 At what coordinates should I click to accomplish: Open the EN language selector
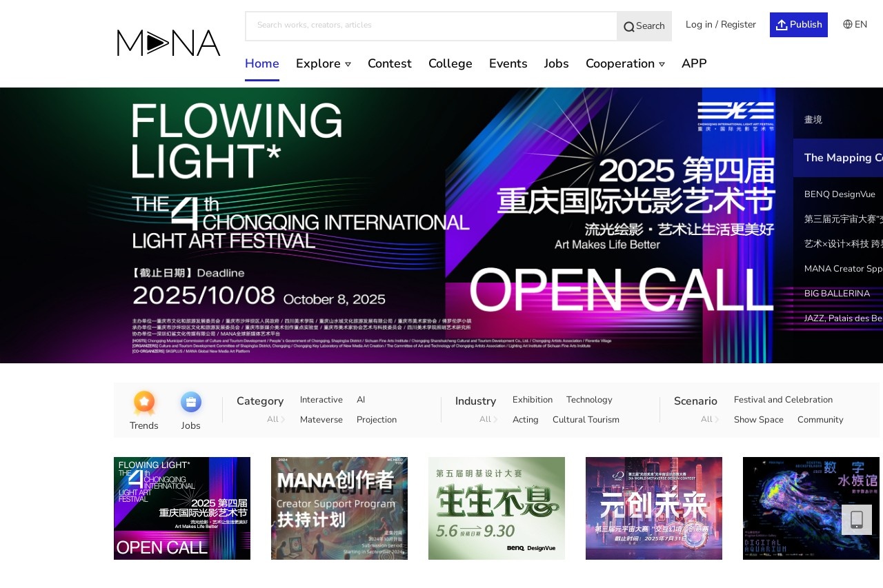pos(855,25)
